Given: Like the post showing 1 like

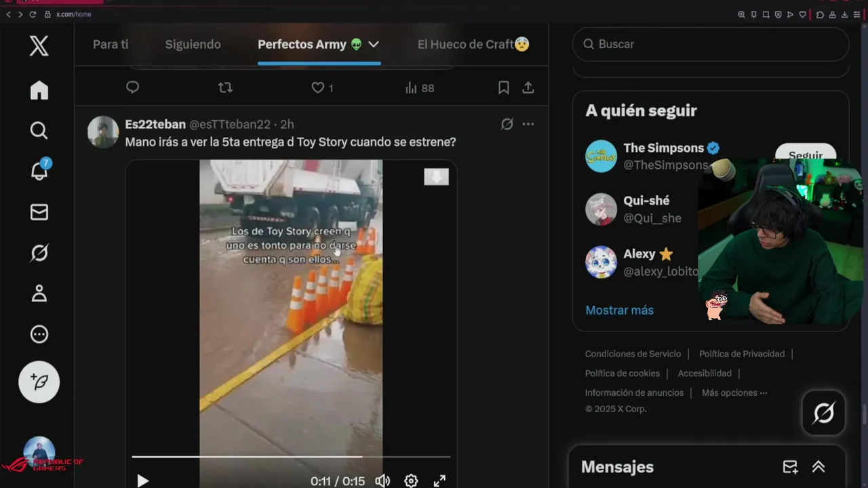Looking at the screenshot, I should coord(322,87).
